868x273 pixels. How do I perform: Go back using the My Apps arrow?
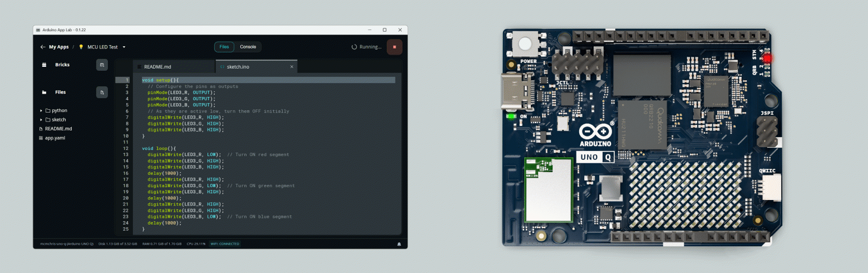(x=43, y=47)
